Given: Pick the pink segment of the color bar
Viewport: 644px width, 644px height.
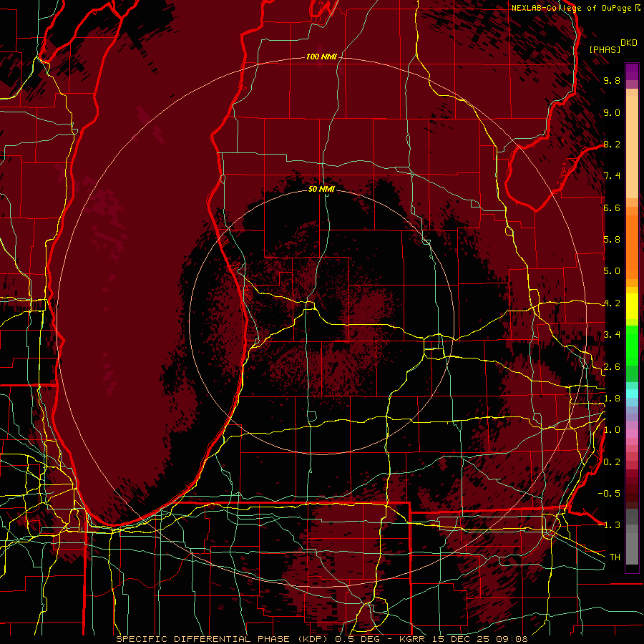Looking at the screenshot, I should [632, 434].
